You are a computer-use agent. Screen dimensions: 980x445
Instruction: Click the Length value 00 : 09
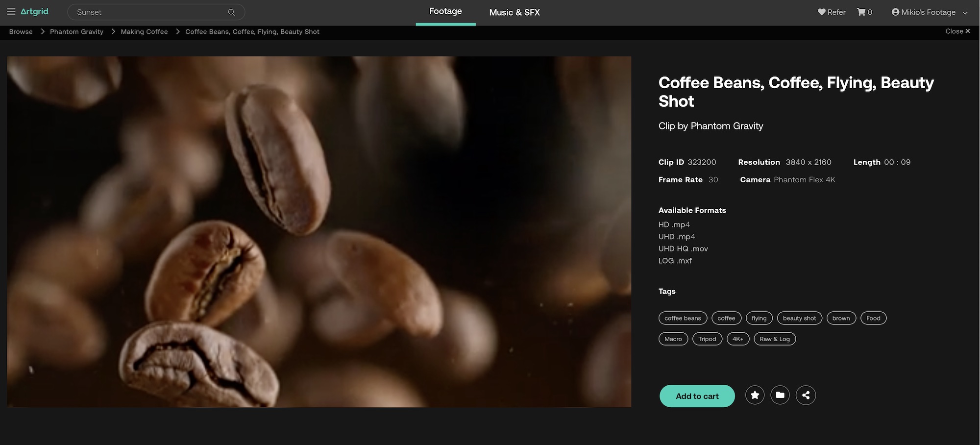[x=897, y=162]
